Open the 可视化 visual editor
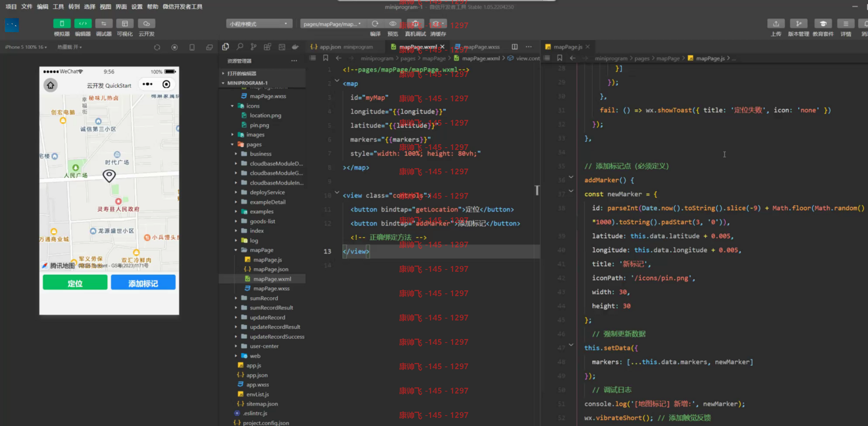868x426 pixels. pyautogui.click(x=125, y=24)
